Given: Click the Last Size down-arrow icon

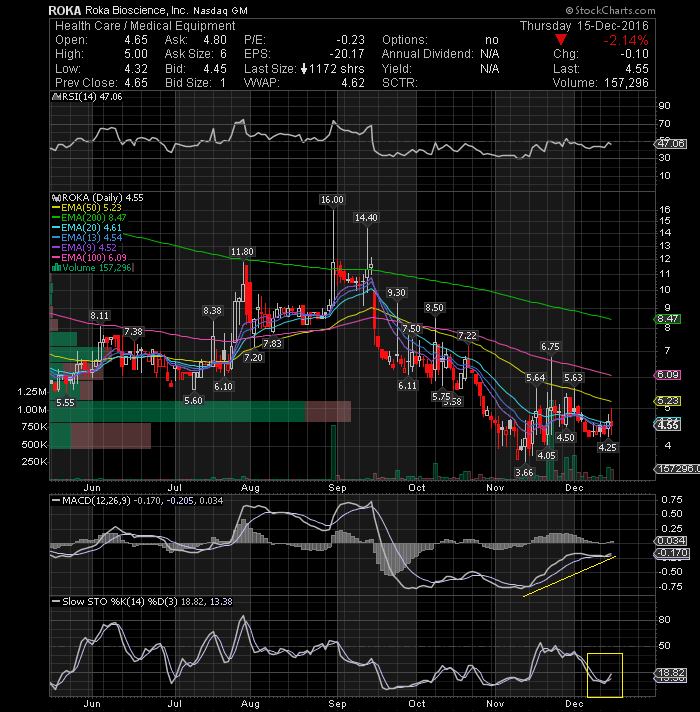Looking at the screenshot, I should (x=304, y=69).
